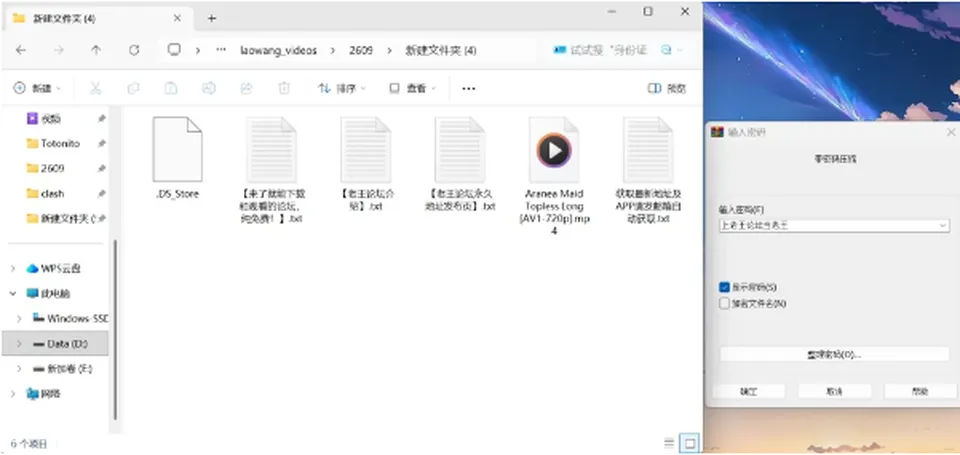Screen dimensions: 960x455
Task: Open the 查看 View dropdown
Action: click(x=413, y=89)
